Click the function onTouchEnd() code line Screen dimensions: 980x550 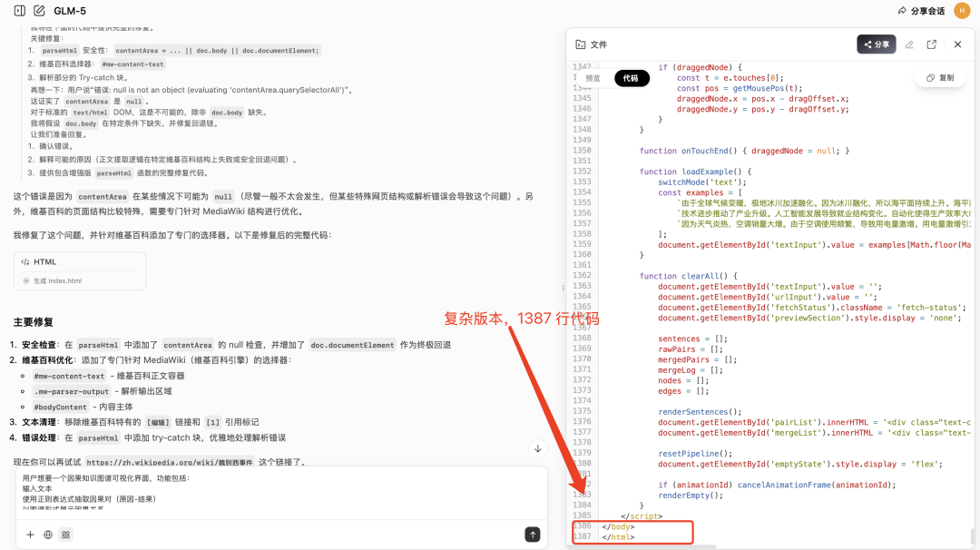click(744, 151)
